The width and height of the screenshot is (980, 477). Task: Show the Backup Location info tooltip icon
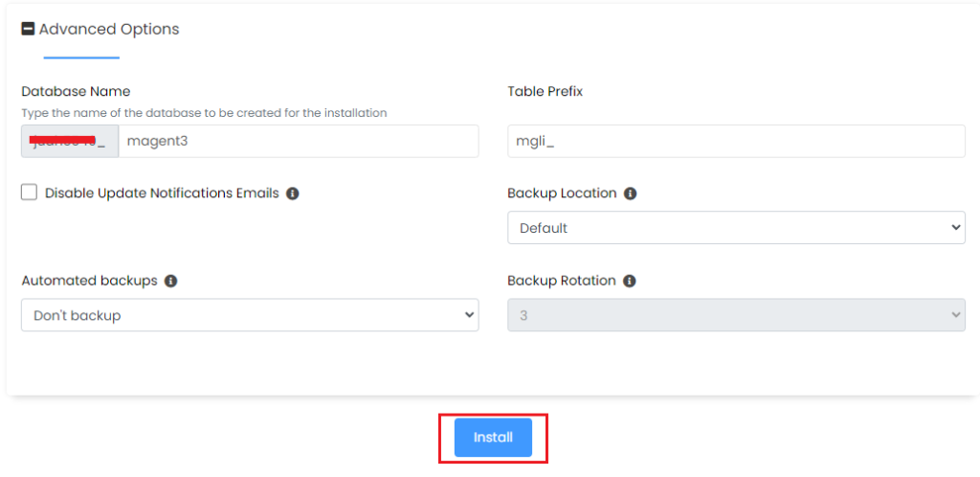click(x=631, y=193)
